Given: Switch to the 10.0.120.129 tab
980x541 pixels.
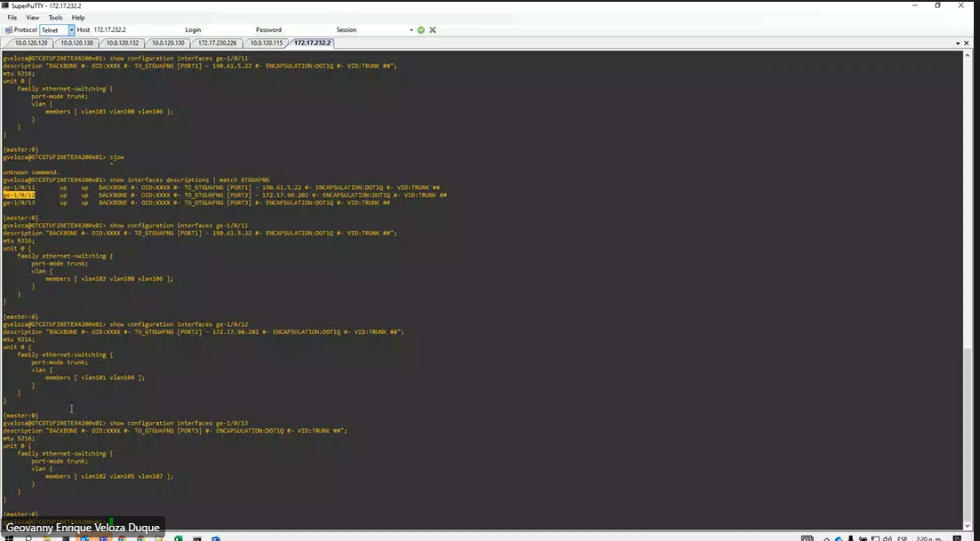Looking at the screenshot, I should pos(30,43).
